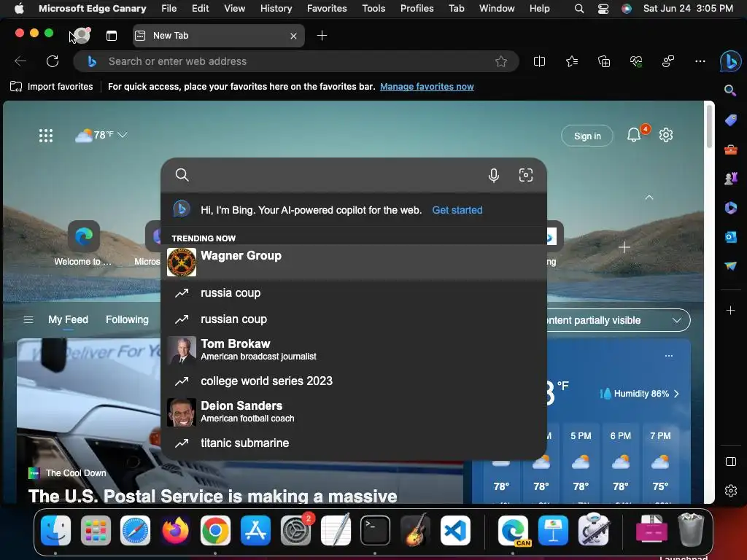Switch to the My Feed tab
This screenshot has width=747, height=560.
[x=68, y=319]
